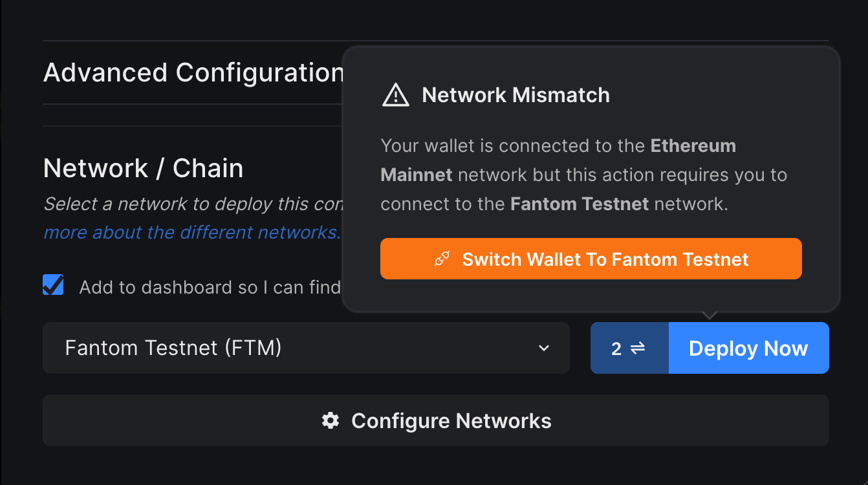
Task: Open the Fantom Testnet (FTM) network dropdown
Action: pyautogui.click(x=304, y=348)
